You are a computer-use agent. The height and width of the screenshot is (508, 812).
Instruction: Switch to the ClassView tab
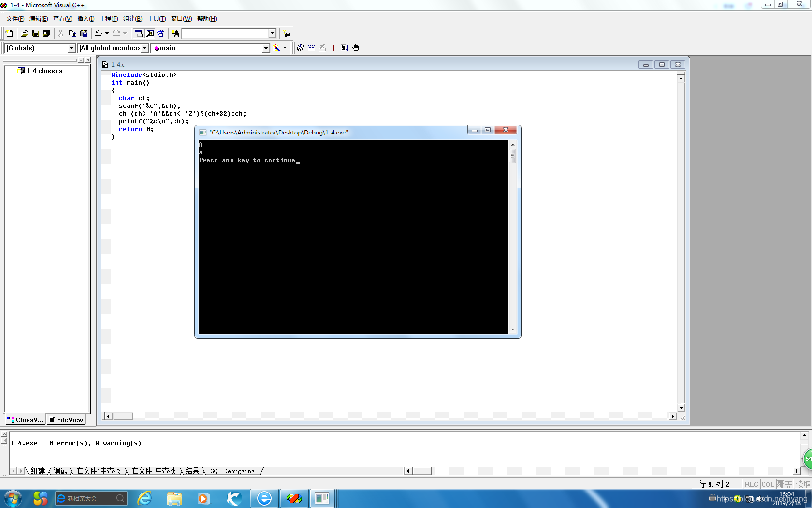25,420
